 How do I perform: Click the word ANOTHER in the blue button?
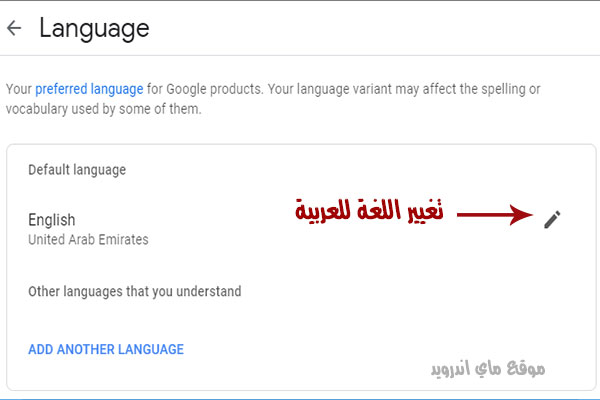tap(87, 349)
